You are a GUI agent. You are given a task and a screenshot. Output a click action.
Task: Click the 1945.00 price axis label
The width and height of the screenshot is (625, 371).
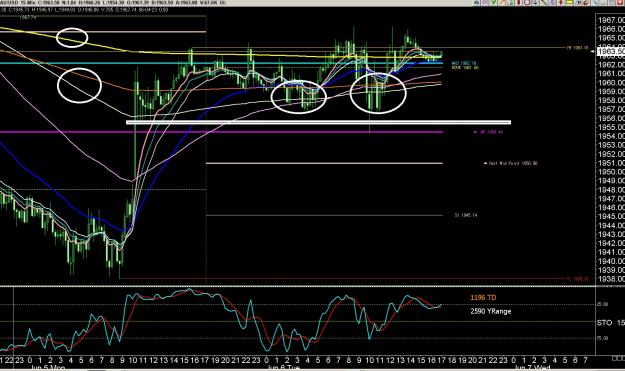click(x=611, y=216)
